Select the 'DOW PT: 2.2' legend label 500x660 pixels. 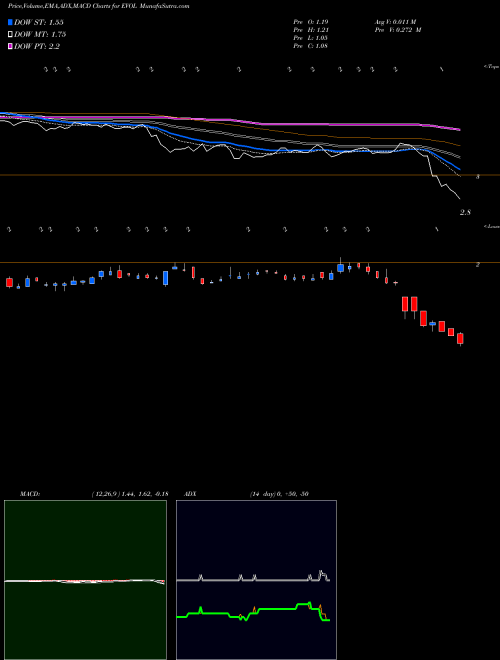(37, 46)
